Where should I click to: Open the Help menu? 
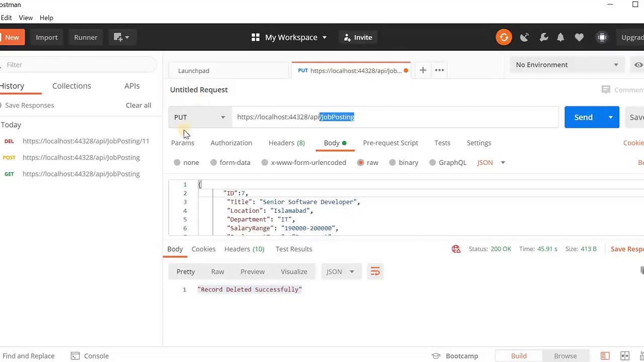click(x=46, y=18)
